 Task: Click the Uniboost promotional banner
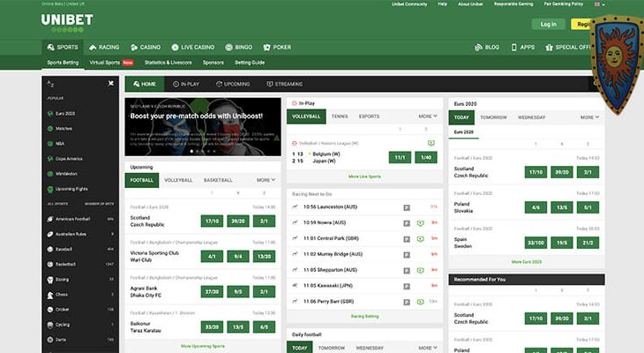click(203, 126)
